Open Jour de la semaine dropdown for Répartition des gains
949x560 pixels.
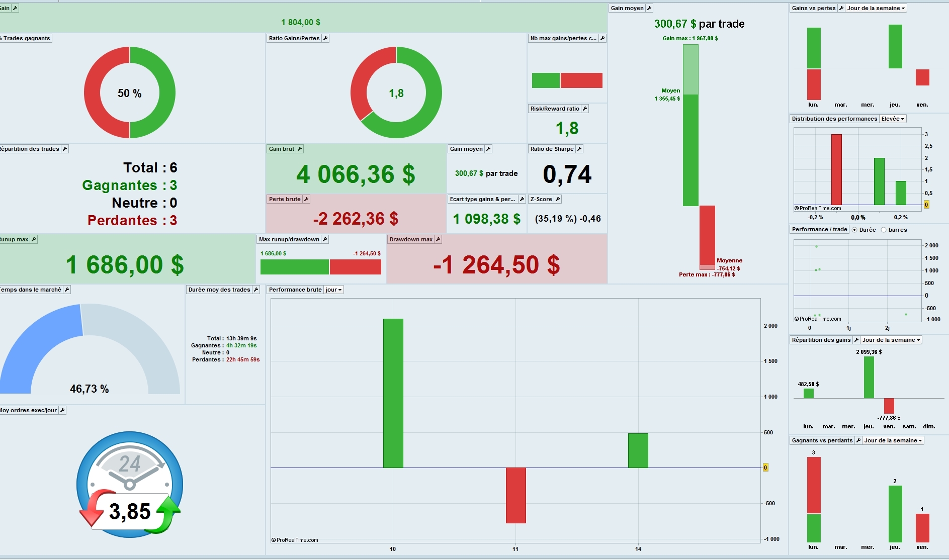pos(891,340)
